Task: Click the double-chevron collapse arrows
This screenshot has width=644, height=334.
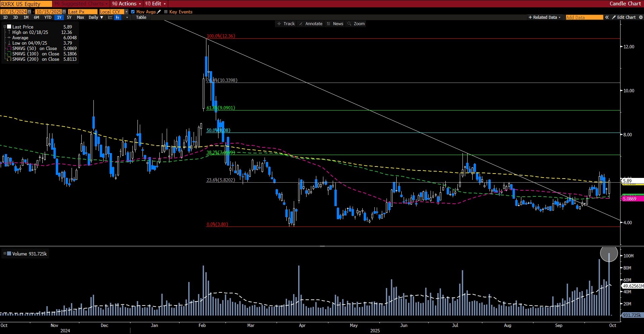Action: (x=607, y=17)
